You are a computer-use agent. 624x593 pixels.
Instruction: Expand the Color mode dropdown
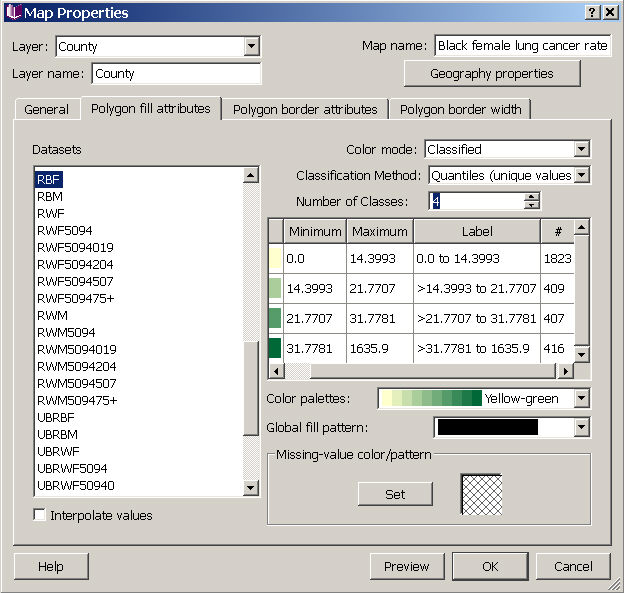click(x=581, y=149)
